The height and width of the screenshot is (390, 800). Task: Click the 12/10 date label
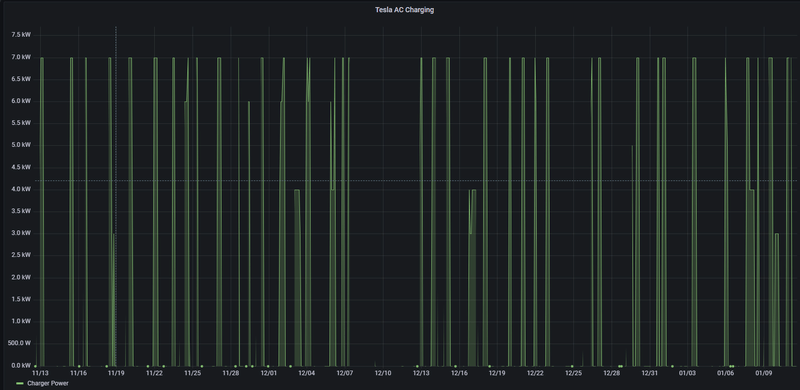click(383, 373)
